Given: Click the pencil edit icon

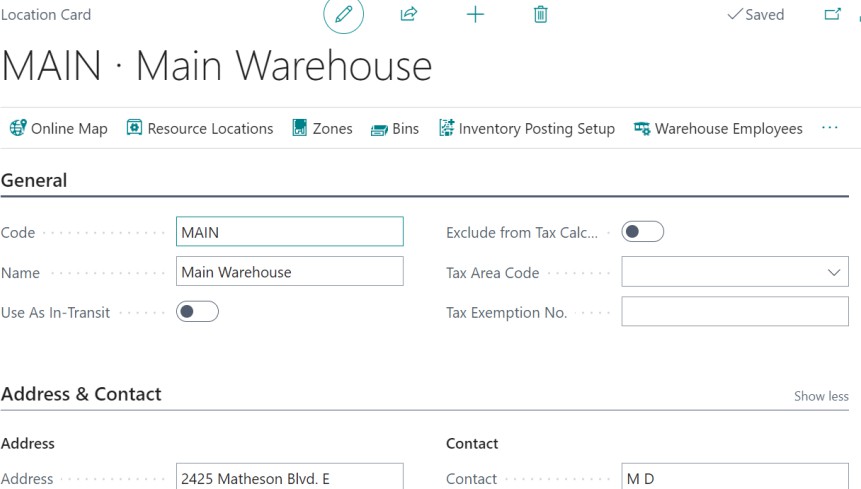Looking at the screenshot, I should (344, 15).
